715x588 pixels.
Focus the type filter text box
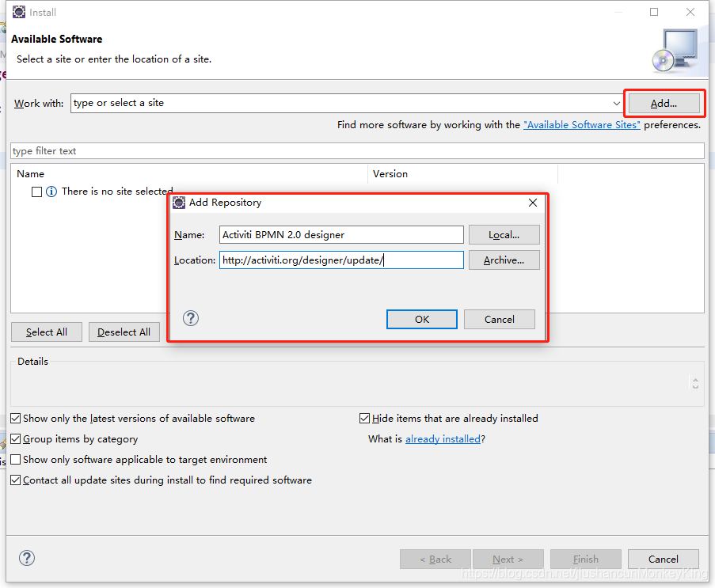coord(357,151)
